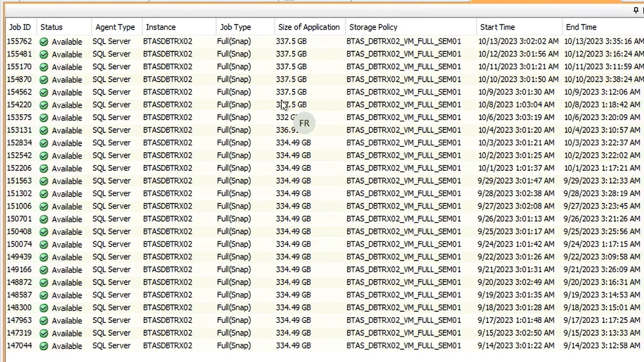Click end time 10/1/2023 1:17:21 AM
The height and width of the screenshot is (362, 644).
tap(601, 168)
